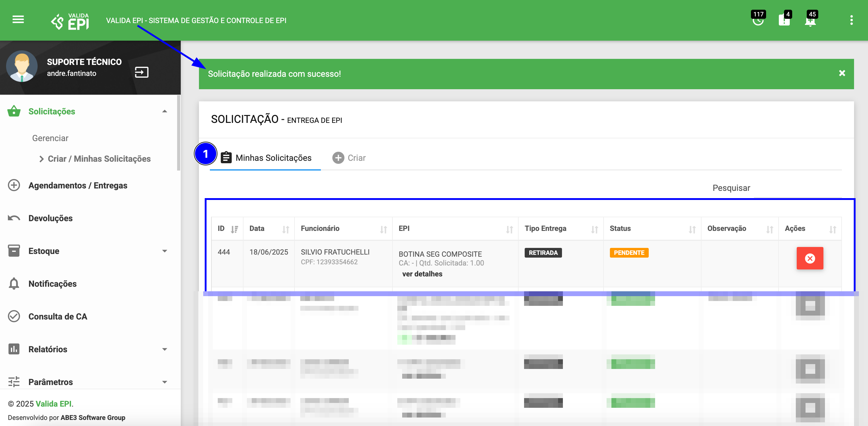Click the ver detalhes link
The image size is (868, 426).
(422, 274)
